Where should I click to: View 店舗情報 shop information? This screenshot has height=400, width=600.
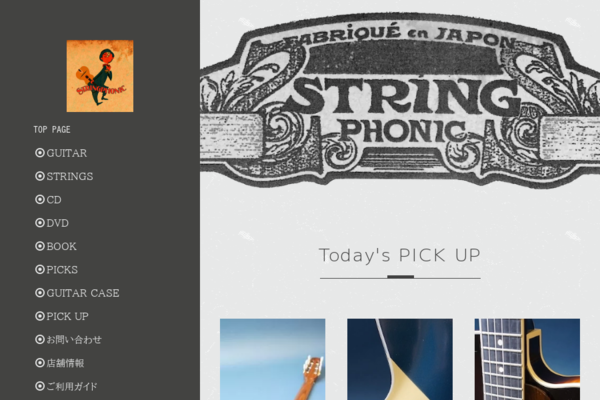pyautogui.click(x=65, y=363)
